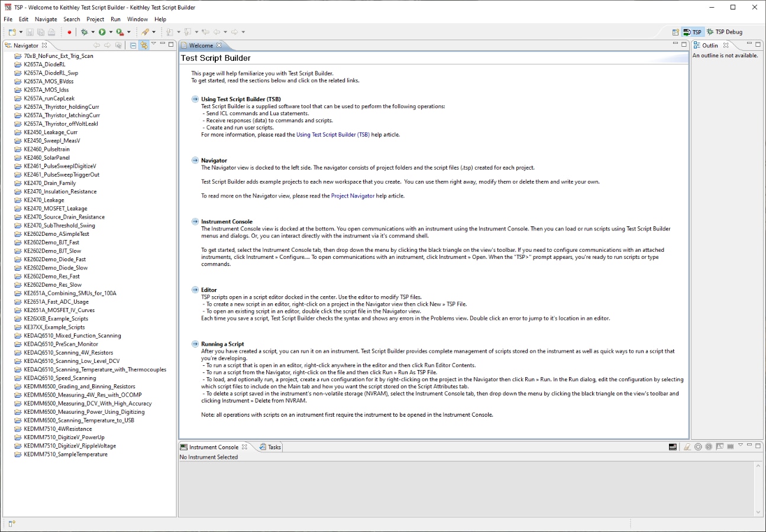
Task: Collapse all folders in Navigator
Action: pyautogui.click(x=133, y=45)
